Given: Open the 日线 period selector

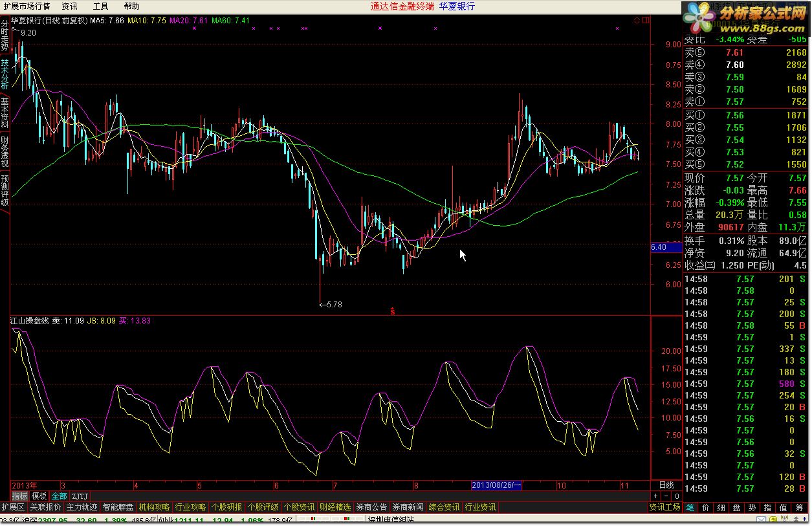Looking at the screenshot, I should pos(666,485).
